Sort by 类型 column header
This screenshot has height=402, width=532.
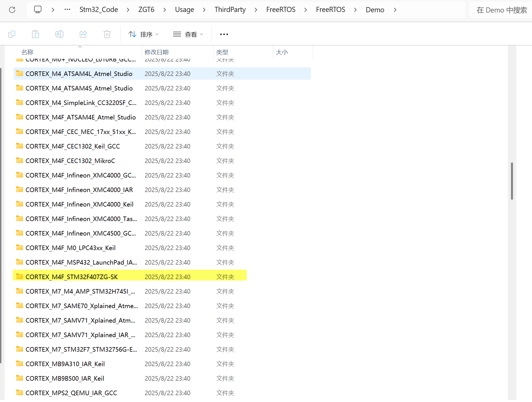222,52
